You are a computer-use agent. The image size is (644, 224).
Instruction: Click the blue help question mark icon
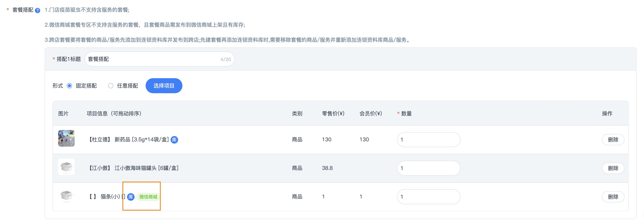[x=38, y=11]
